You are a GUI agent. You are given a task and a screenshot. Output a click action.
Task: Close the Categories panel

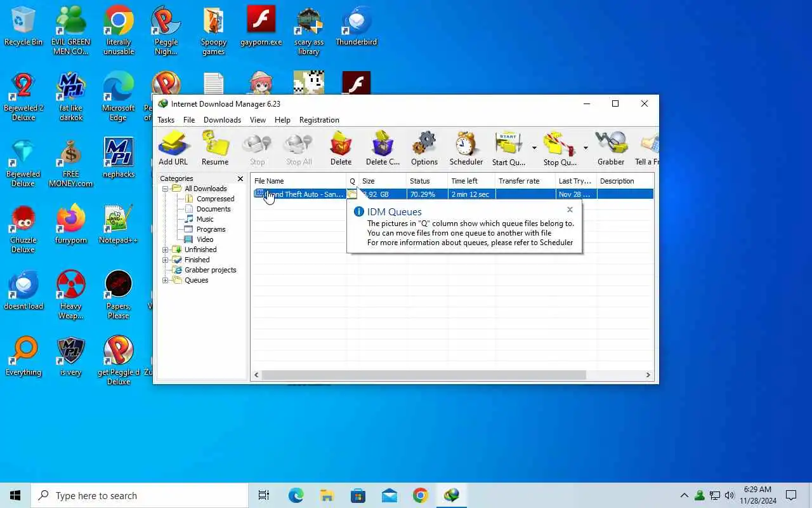[240, 179]
